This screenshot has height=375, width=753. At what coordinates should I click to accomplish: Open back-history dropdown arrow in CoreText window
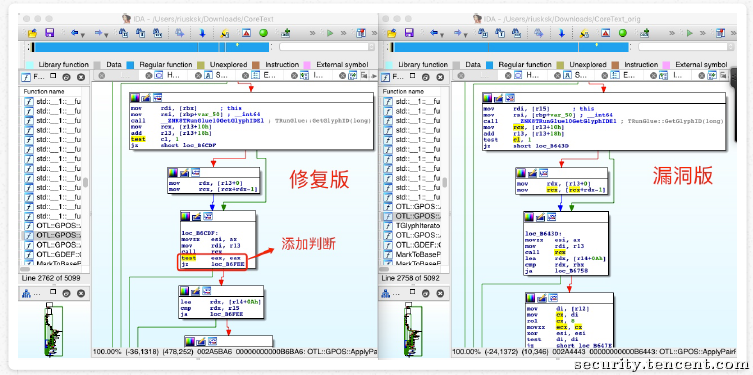click(83, 35)
